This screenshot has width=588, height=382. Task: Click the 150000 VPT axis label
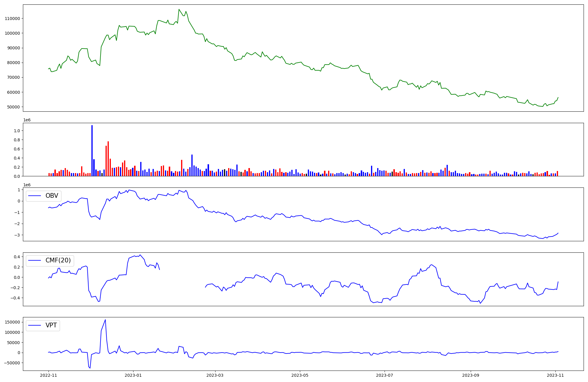(x=12, y=322)
